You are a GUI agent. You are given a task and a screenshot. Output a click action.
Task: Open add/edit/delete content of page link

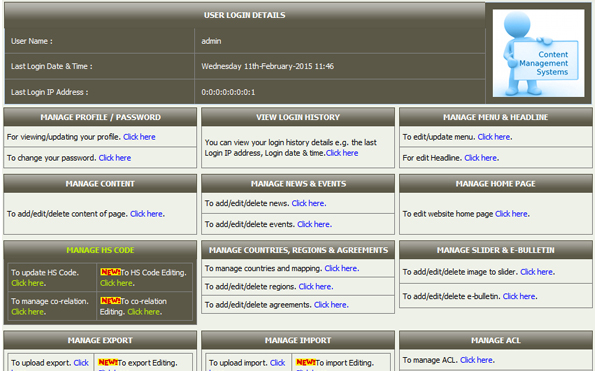coord(146,214)
